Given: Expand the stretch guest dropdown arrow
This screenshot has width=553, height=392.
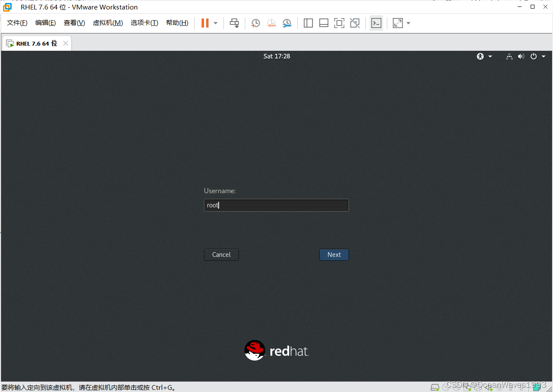Looking at the screenshot, I should click(x=408, y=23).
